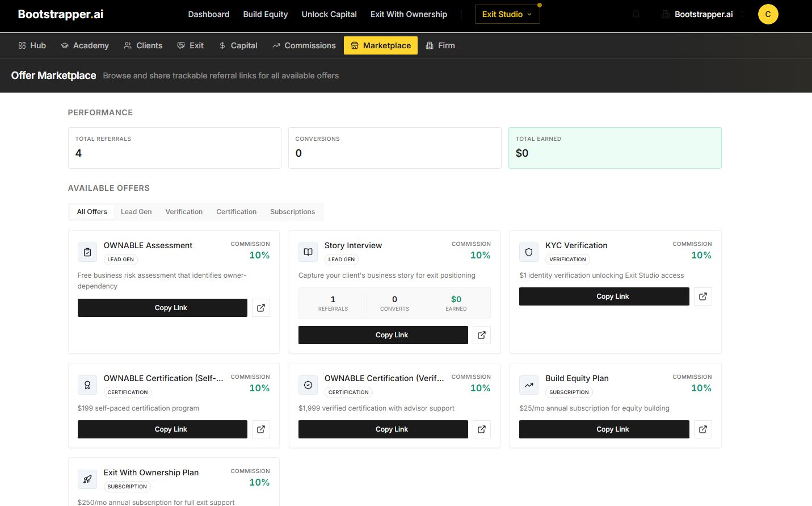Viewport: 812px width, 506px height.
Task: Open the Clients section
Action: tap(144, 45)
